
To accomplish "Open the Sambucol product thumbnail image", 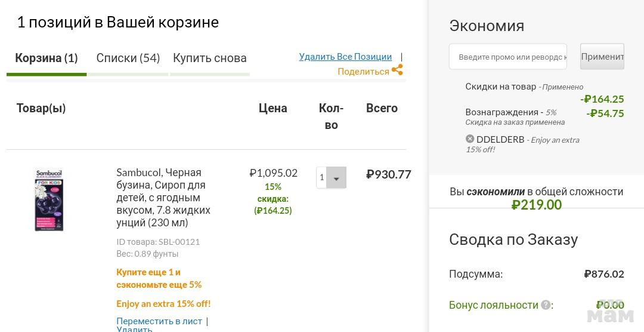I will 49,199.
